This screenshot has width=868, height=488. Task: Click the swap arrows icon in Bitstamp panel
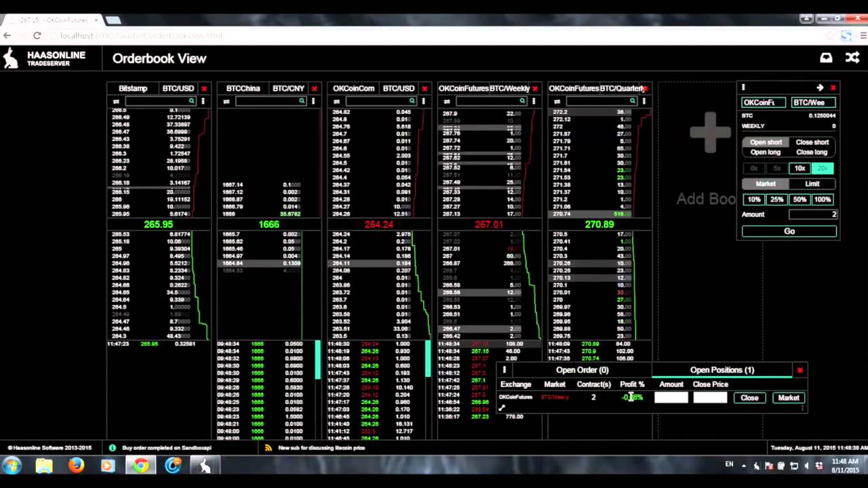coord(116,102)
